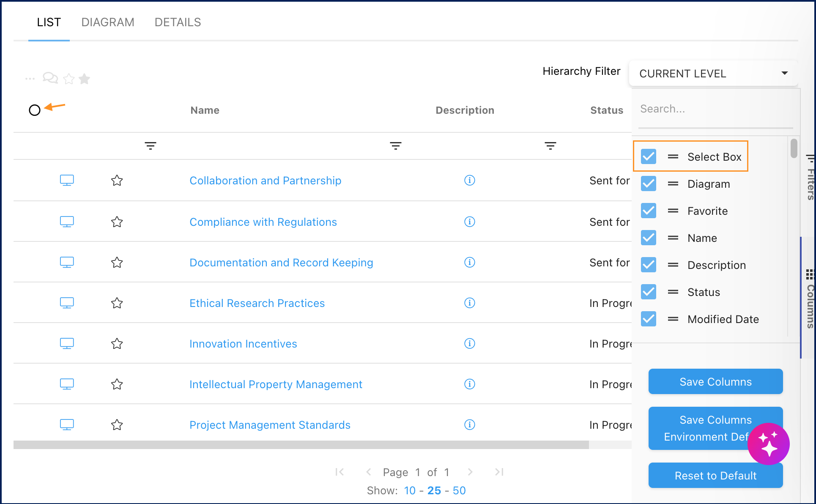Click the column Search field
816x504 pixels.
[x=715, y=109]
